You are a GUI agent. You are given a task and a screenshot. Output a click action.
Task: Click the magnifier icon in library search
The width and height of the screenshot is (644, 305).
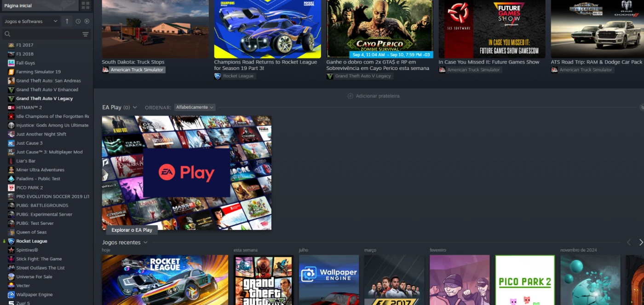pos(7,34)
